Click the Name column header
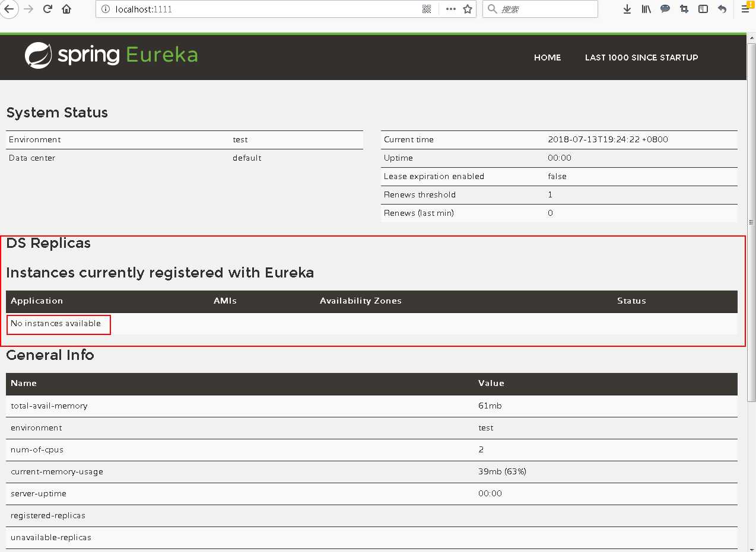This screenshot has width=756, height=552. tap(24, 383)
